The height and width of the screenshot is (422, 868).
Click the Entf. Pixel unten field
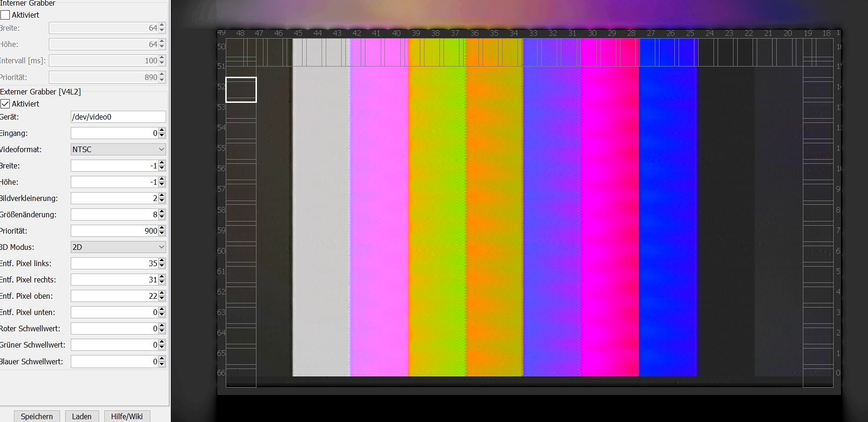click(114, 312)
